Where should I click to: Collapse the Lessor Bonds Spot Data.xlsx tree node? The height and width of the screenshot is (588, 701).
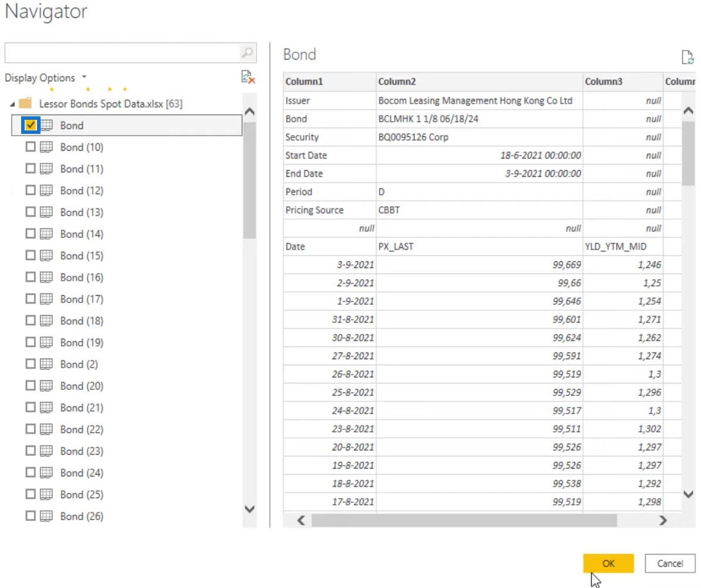pyautogui.click(x=12, y=104)
